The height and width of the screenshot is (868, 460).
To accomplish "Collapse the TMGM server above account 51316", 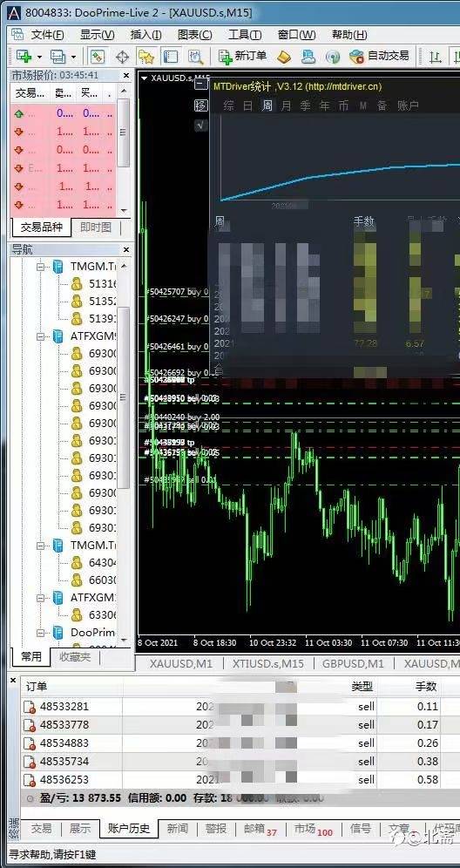I will click(40, 267).
